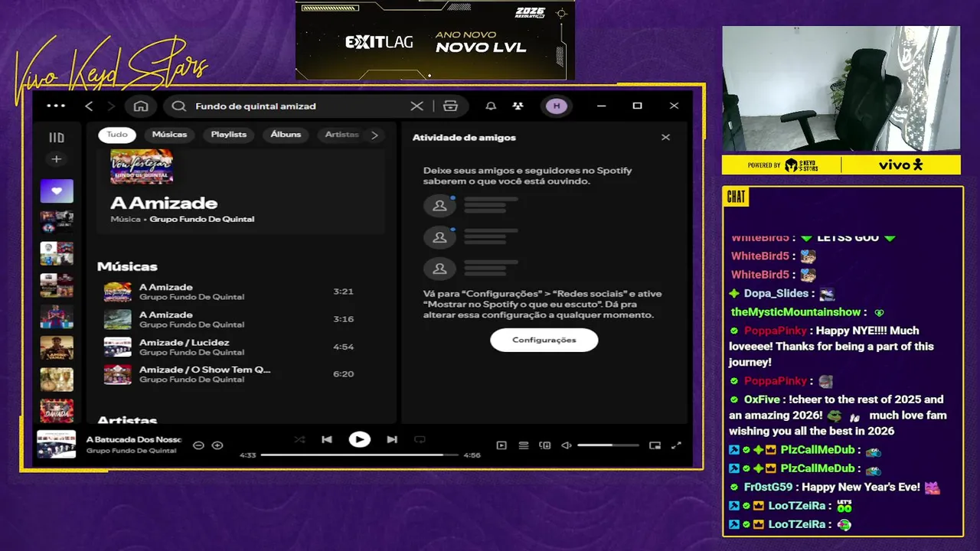This screenshot has width=980, height=551.
Task: Select the Tudo filter chip
Action: pos(117,135)
